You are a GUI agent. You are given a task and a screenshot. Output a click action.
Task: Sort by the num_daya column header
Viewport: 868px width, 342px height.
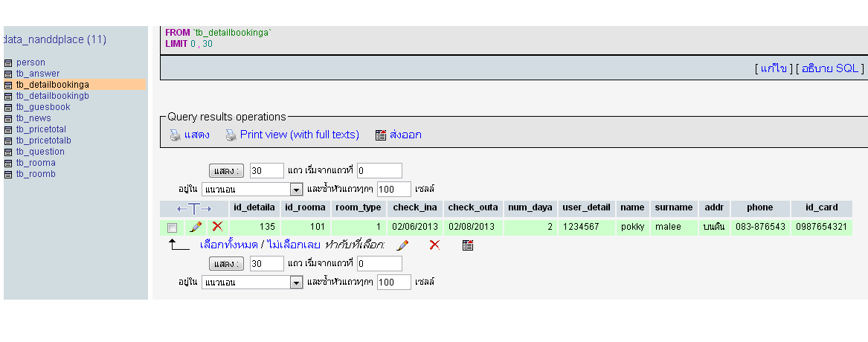(530, 207)
